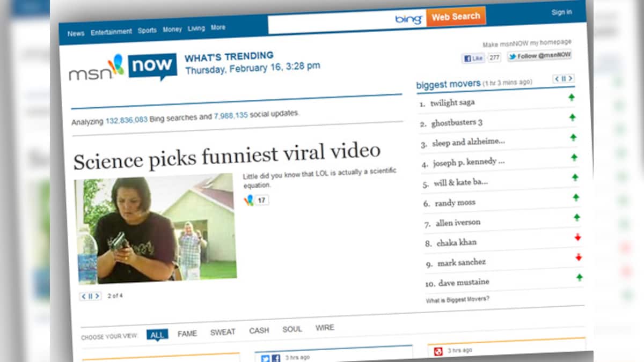Open the Sign in link

(561, 12)
